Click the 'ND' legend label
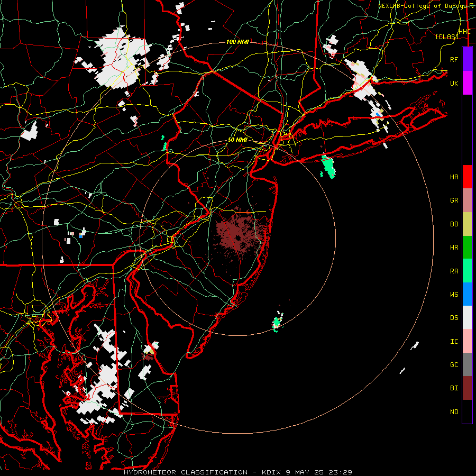The image size is (476, 476). pos(454,412)
